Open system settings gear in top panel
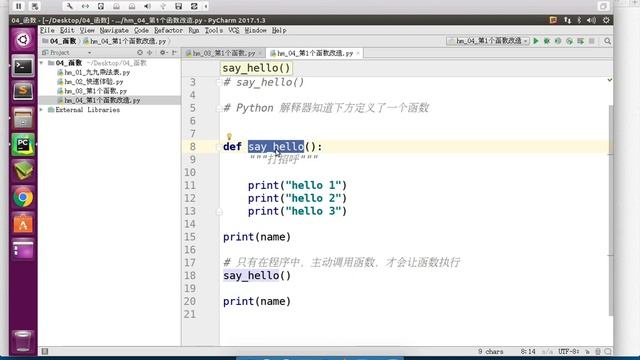The image size is (640, 360). click(606, 20)
